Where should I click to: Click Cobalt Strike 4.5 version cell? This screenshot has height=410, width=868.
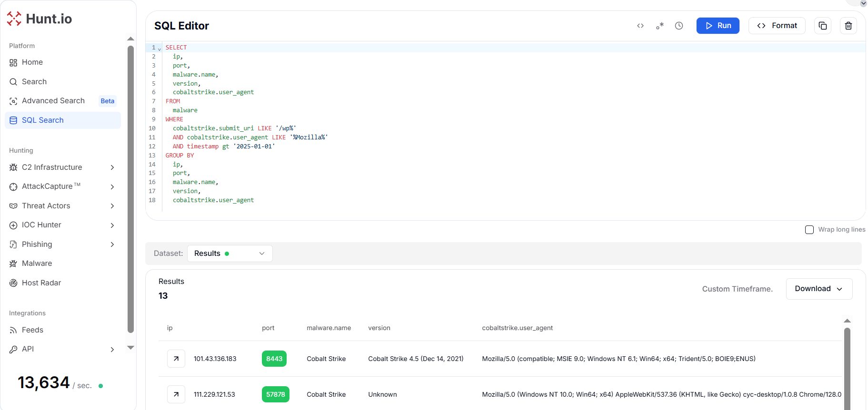click(416, 359)
